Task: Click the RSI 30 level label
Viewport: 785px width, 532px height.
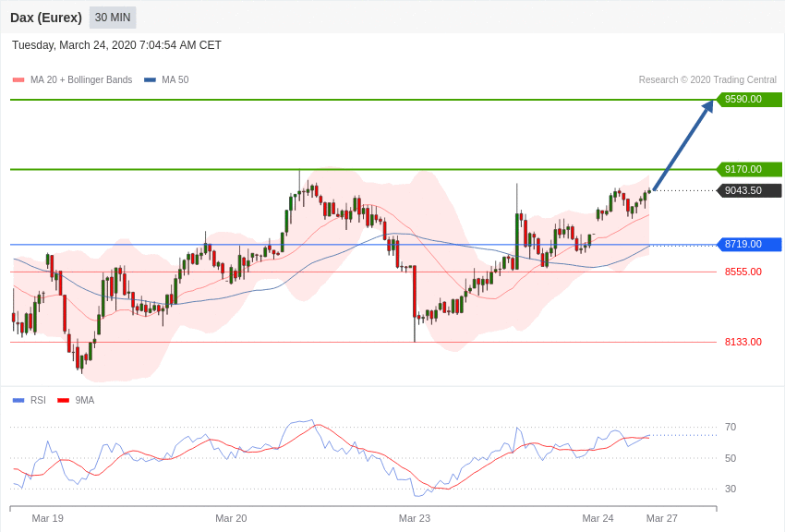Action: [731, 489]
